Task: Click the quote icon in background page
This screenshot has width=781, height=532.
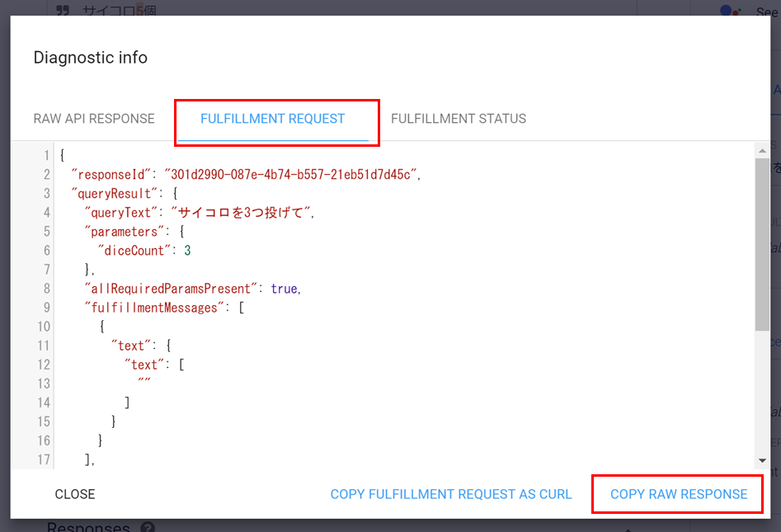Action: coord(62,9)
